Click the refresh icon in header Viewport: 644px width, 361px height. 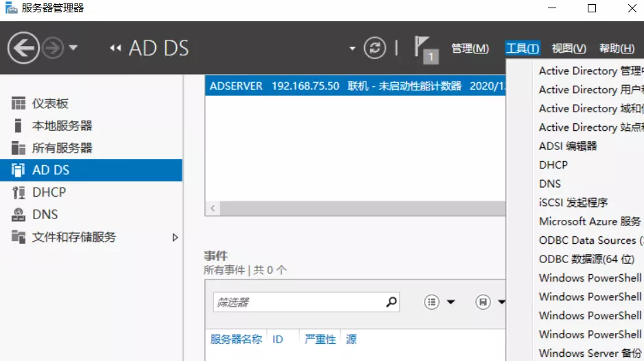point(374,48)
